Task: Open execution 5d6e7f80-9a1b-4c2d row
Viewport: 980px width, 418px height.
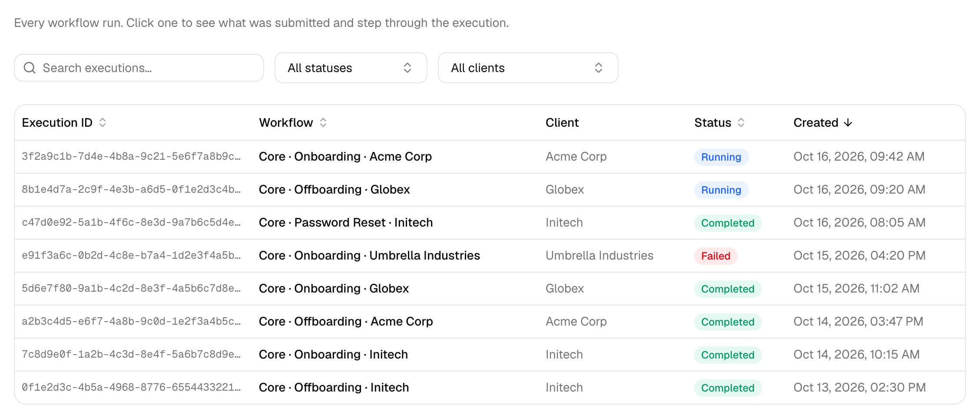Action: click(x=490, y=289)
